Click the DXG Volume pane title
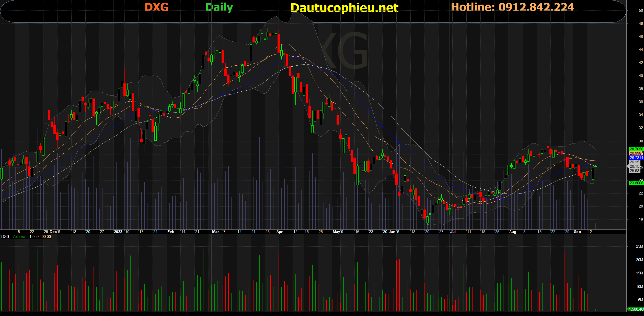The width and height of the screenshot is (644, 316). (x=13, y=237)
